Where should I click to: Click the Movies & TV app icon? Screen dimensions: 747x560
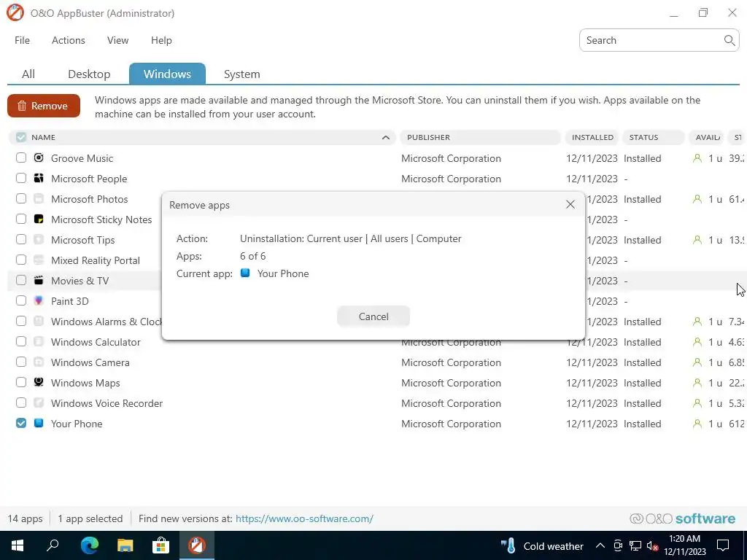click(x=39, y=281)
